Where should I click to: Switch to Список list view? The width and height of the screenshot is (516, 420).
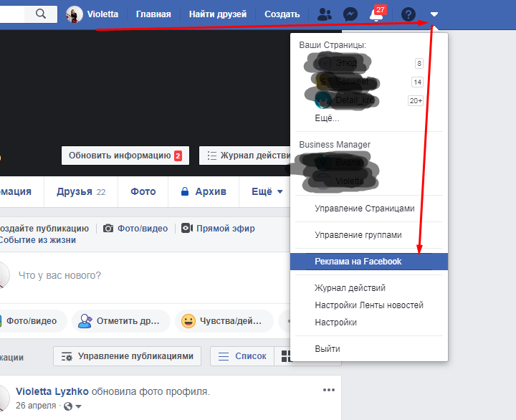tap(242, 356)
